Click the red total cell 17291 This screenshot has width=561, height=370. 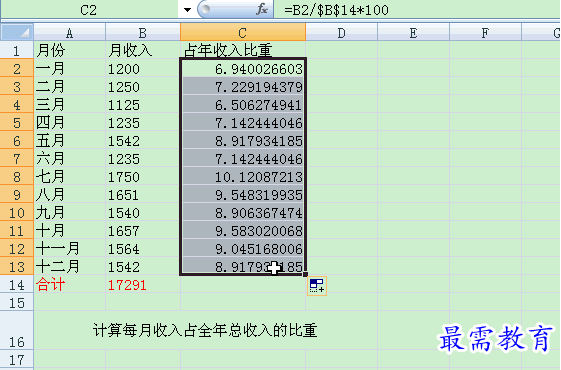pos(143,285)
